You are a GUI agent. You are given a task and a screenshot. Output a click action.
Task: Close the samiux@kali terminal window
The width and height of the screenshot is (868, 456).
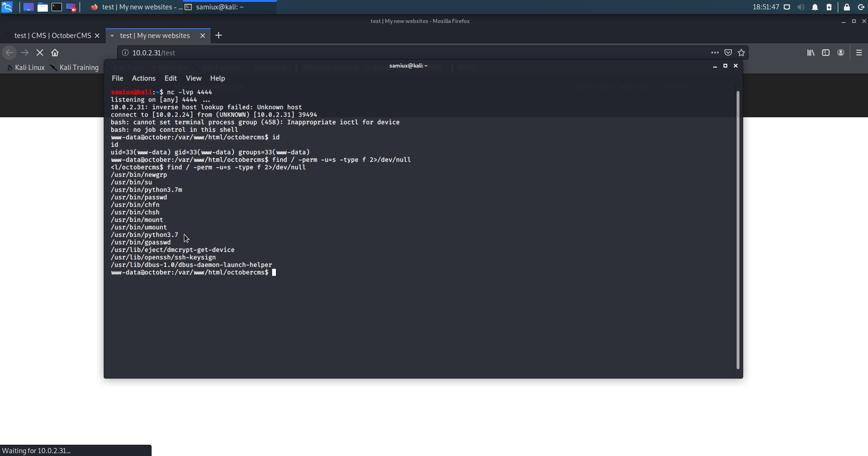(x=736, y=66)
